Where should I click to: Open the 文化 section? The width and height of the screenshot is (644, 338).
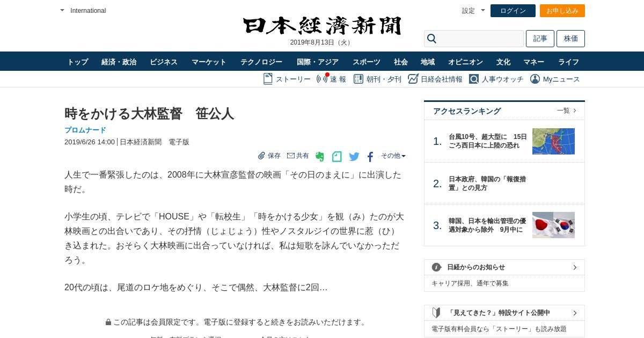tap(503, 62)
